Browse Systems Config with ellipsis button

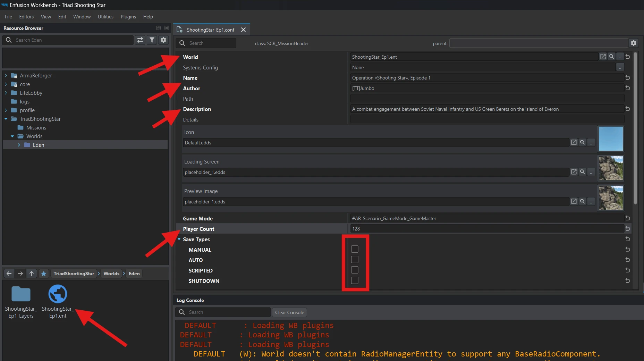(620, 67)
